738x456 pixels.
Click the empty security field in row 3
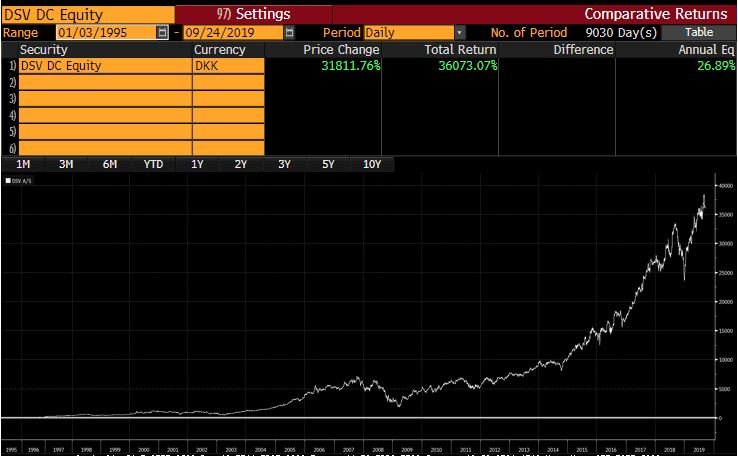coord(105,99)
